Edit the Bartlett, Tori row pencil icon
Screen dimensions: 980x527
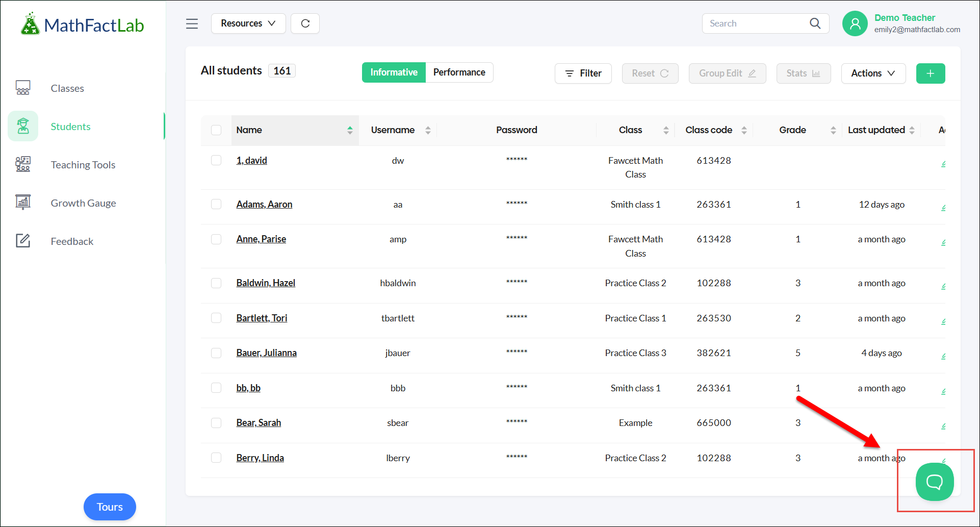[x=943, y=321]
